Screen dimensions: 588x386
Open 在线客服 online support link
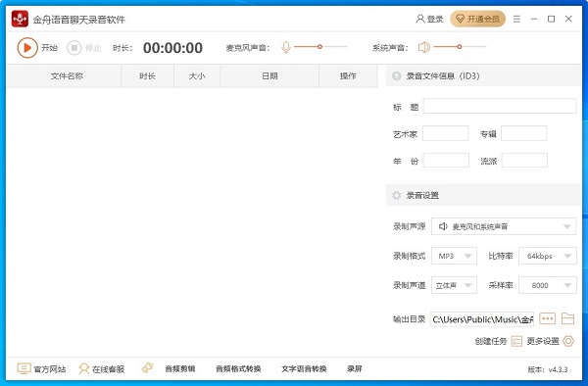(108, 369)
